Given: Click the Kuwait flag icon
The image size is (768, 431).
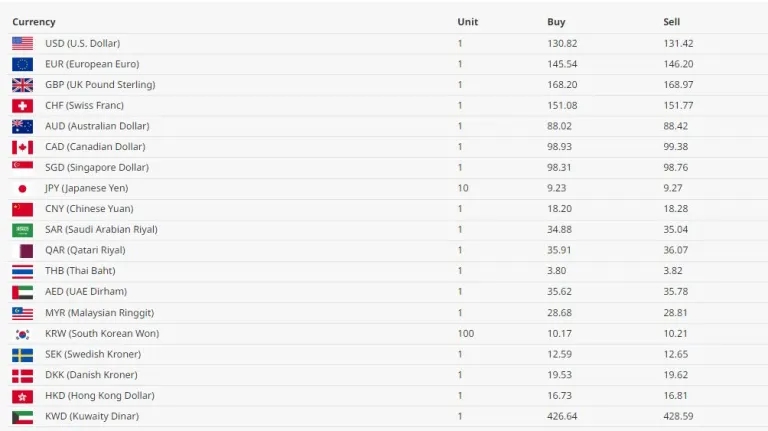Looking at the screenshot, I should (x=22, y=416).
